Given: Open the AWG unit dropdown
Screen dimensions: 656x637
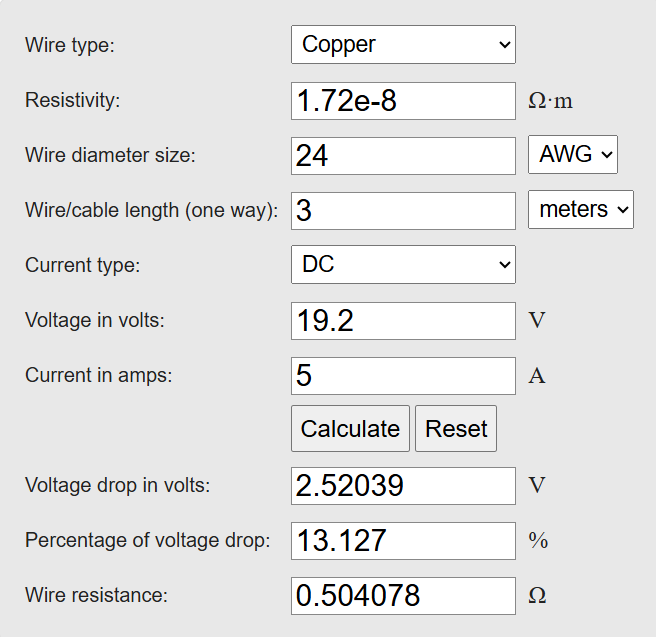Looking at the screenshot, I should 573,154.
